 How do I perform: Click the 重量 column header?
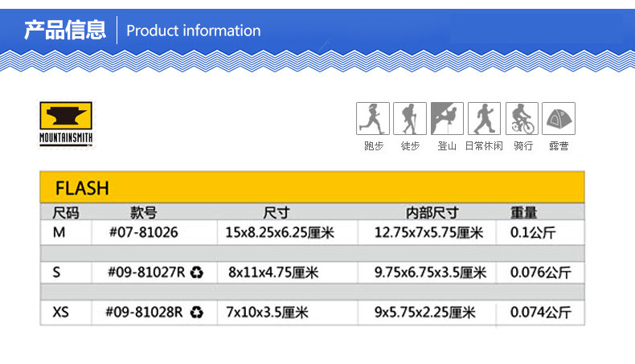click(523, 213)
